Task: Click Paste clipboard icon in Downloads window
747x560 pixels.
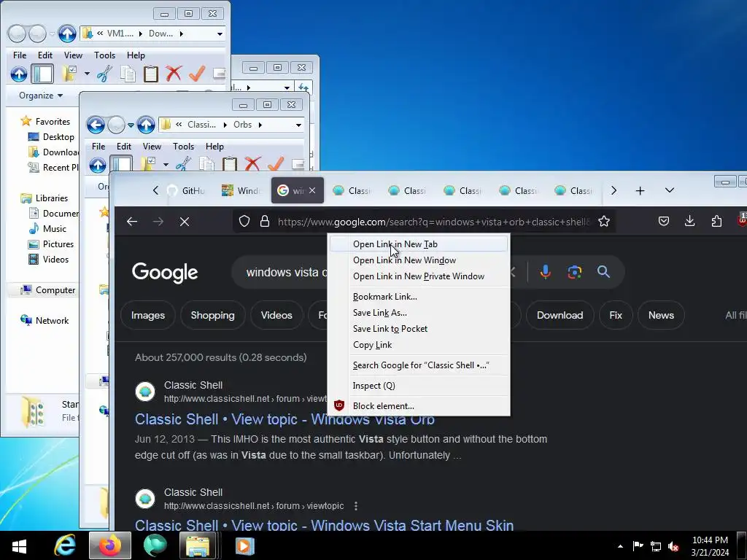Action: tap(150, 74)
